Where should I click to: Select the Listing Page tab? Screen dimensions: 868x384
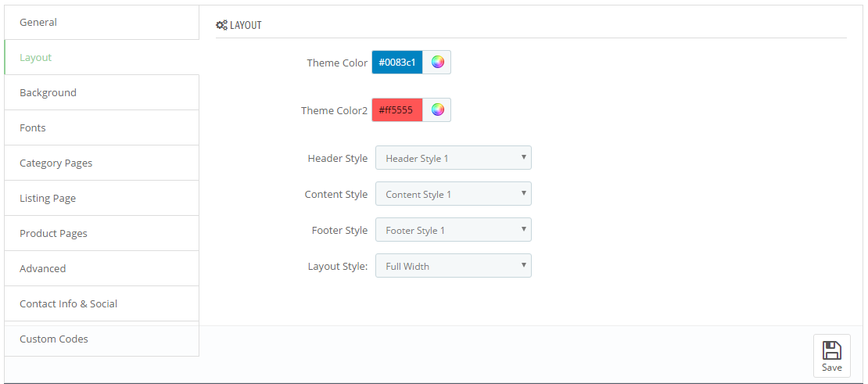[x=102, y=198]
